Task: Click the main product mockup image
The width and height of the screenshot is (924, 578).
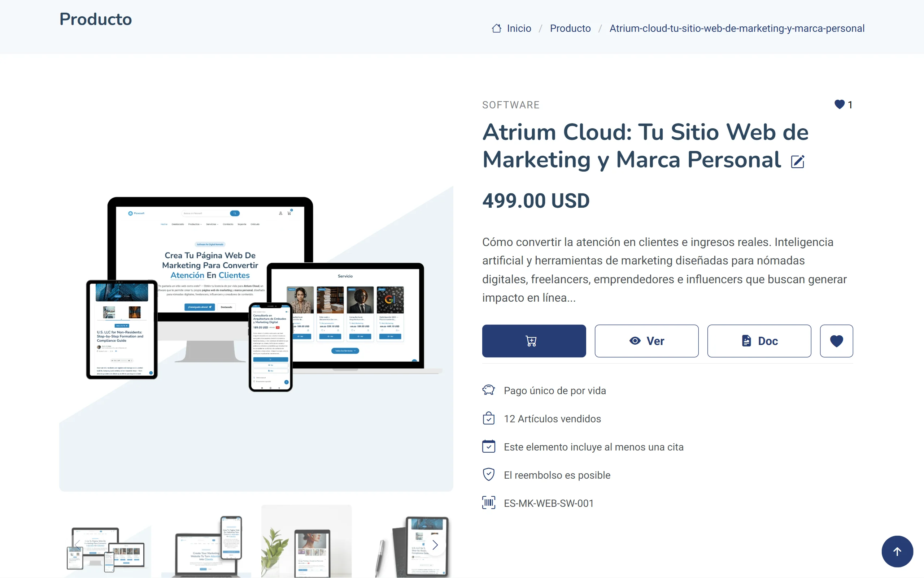Action: [x=256, y=294]
